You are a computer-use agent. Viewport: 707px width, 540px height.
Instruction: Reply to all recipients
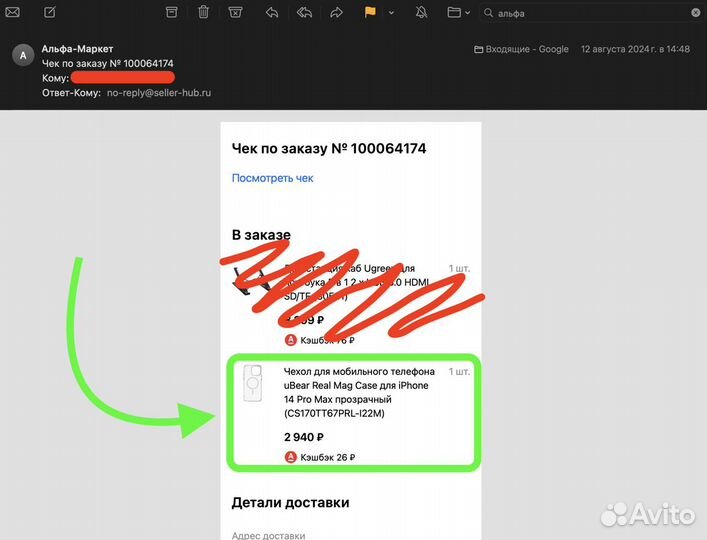304,13
